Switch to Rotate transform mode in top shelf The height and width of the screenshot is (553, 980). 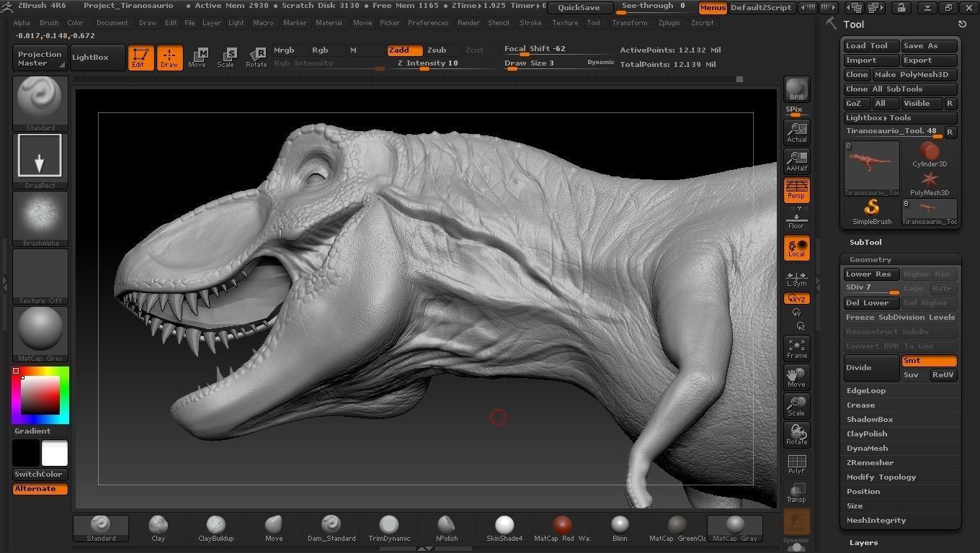pyautogui.click(x=256, y=58)
